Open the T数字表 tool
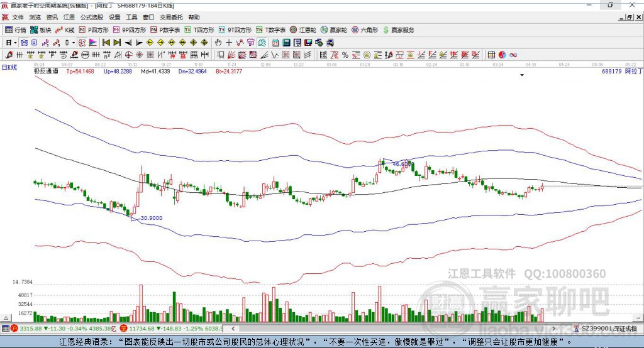 pos(270,30)
